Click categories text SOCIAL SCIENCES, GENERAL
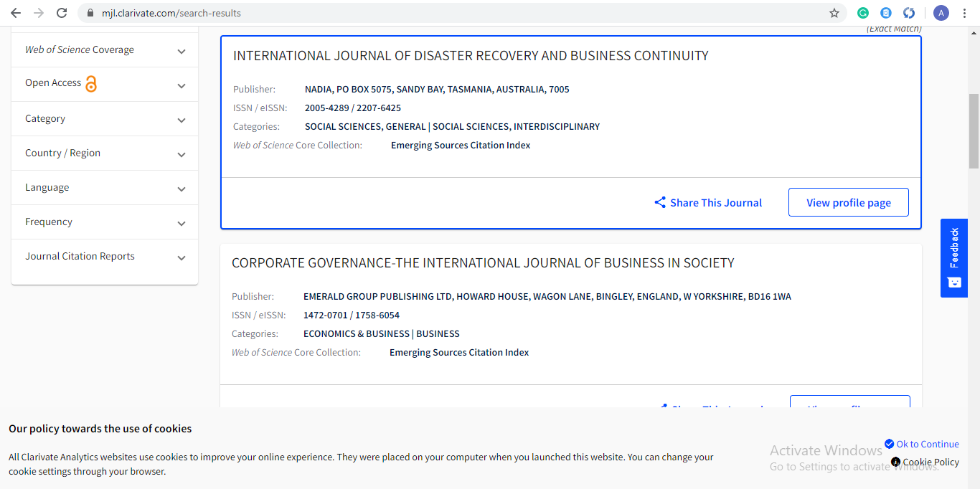The image size is (980, 489). 365,126
